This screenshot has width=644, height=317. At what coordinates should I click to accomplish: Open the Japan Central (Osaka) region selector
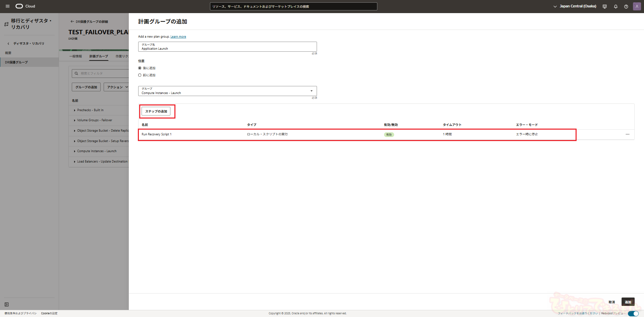(x=575, y=6)
